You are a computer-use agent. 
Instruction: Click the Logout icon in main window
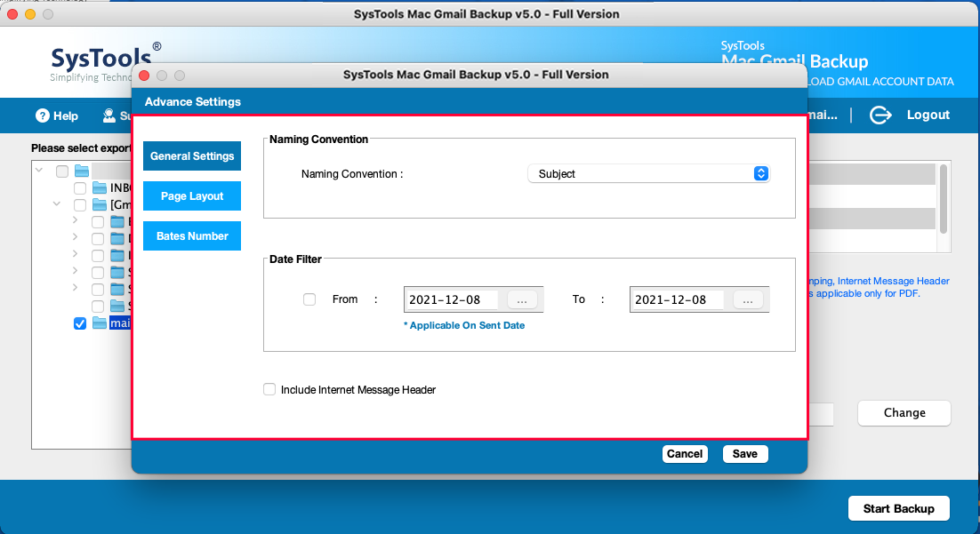point(880,115)
